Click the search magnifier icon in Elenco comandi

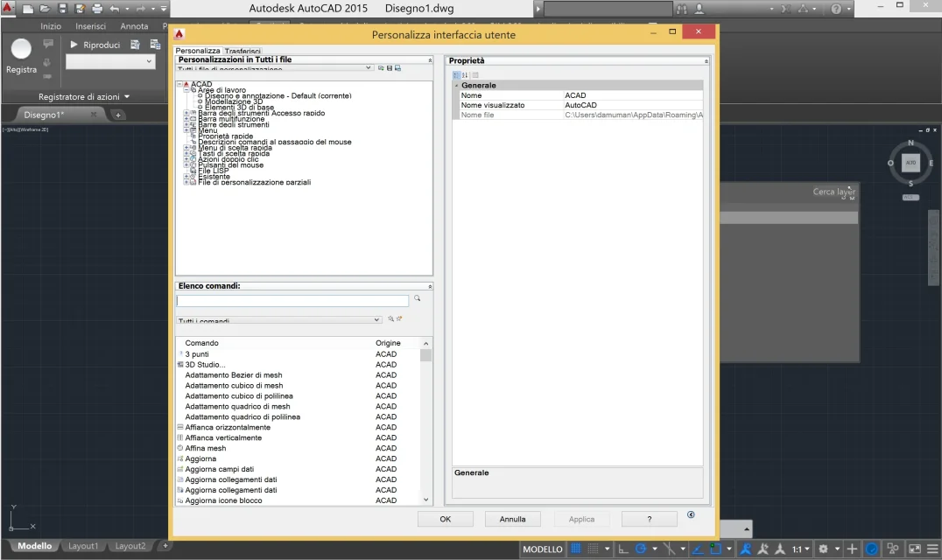pyautogui.click(x=417, y=298)
